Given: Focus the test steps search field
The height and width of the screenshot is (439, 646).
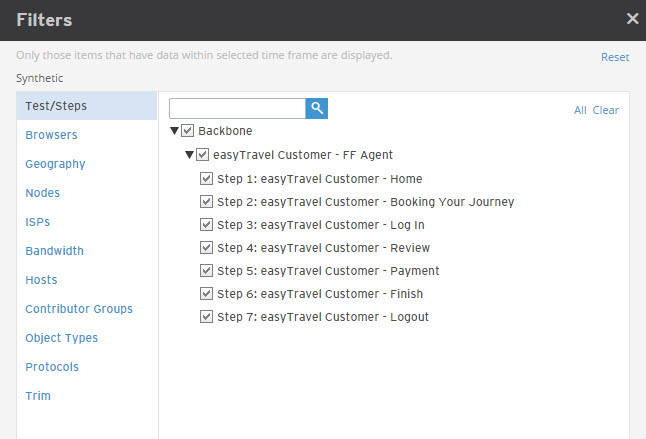Looking at the screenshot, I should [x=237, y=108].
